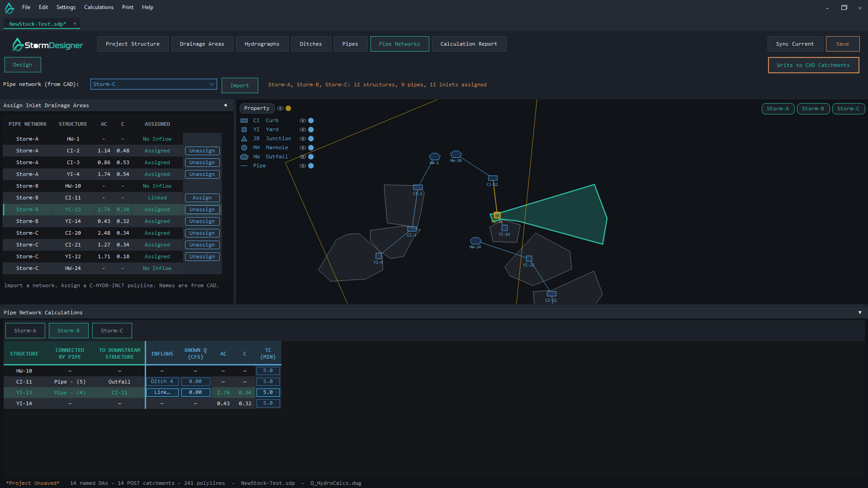Open the Calculation Report tab
The width and height of the screenshot is (868, 488).
coord(469,44)
